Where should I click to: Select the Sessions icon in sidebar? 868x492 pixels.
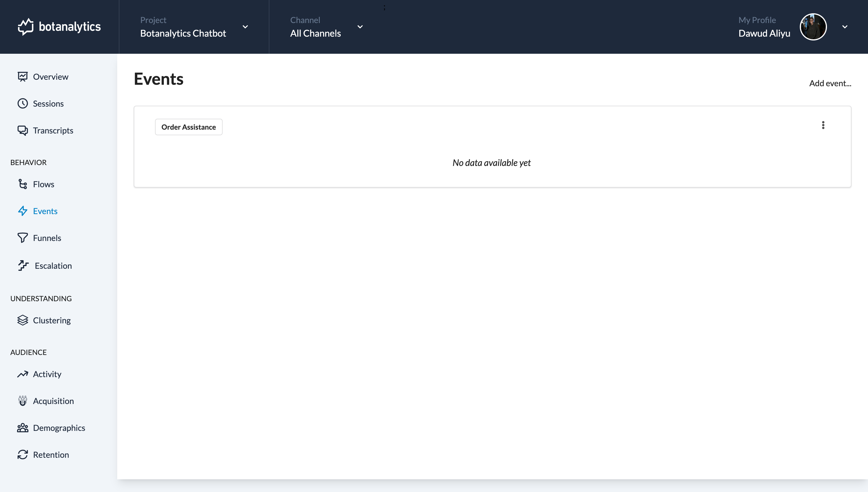point(22,103)
